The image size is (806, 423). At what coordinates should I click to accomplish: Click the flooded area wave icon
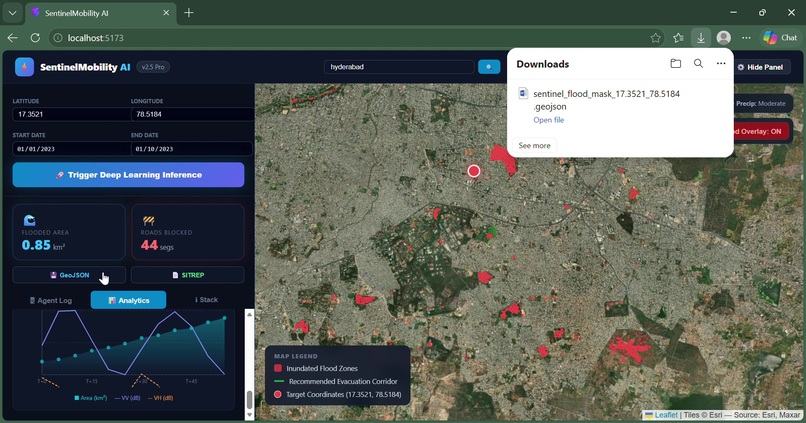point(29,220)
